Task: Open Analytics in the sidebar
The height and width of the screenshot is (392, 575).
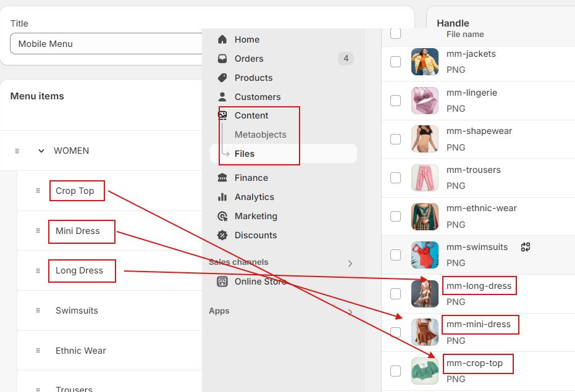Action: (254, 197)
